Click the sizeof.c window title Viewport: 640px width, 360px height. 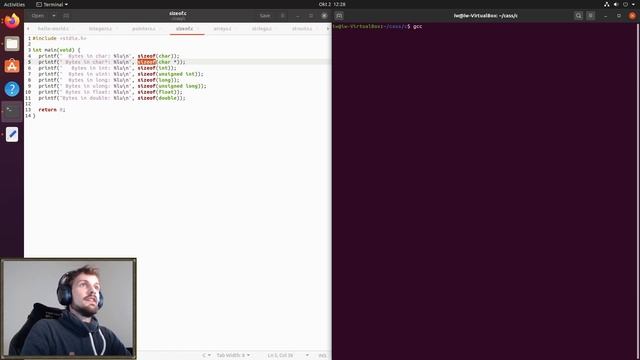(178, 13)
